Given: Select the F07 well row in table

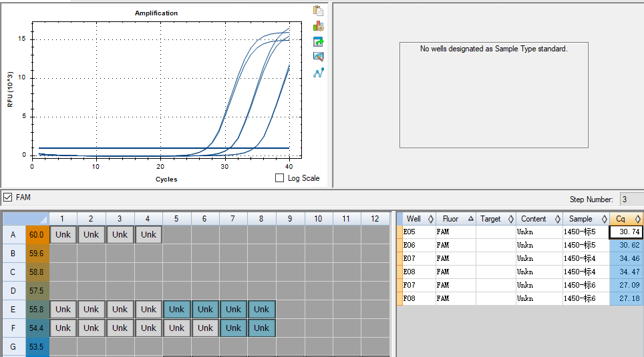Looking at the screenshot, I should tap(520, 285).
